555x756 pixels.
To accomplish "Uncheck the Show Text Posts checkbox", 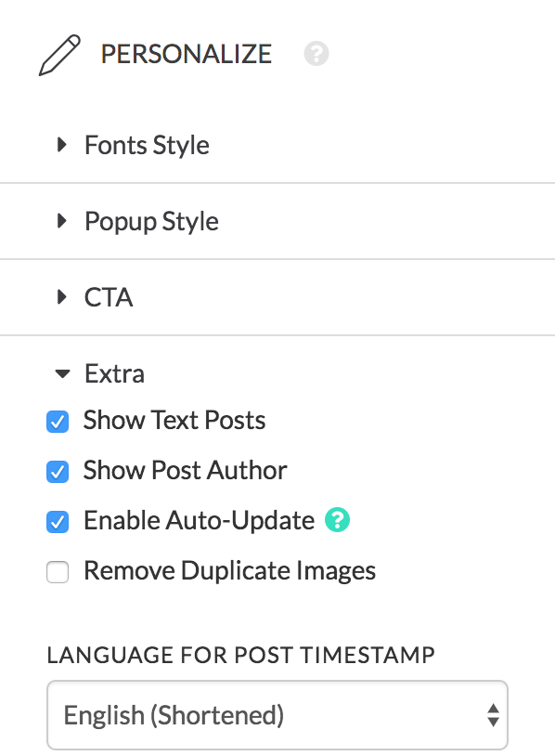I will click(x=58, y=422).
